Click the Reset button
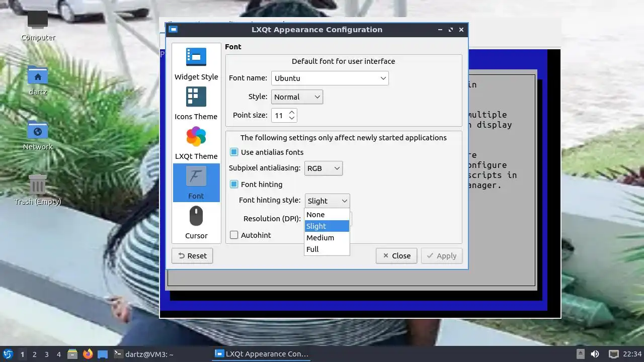The width and height of the screenshot is (644, 362). click(192, 255)
